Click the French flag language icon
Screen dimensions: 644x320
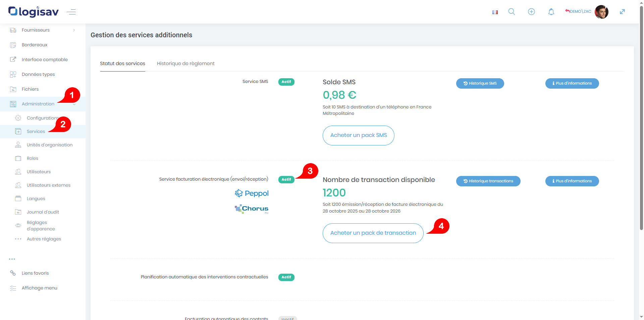(495, 12)
